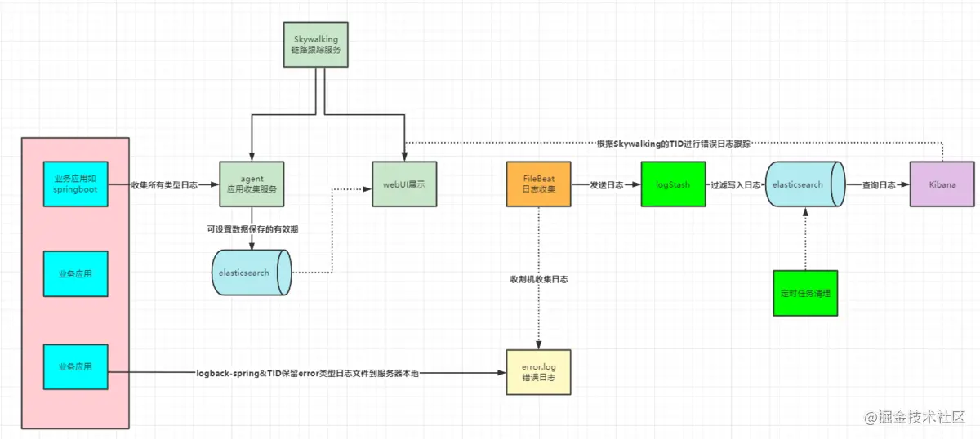Click the 收集所有类型日志 arrow label
This screenshot has width=980, height=439.
click(x=164, y=184)
